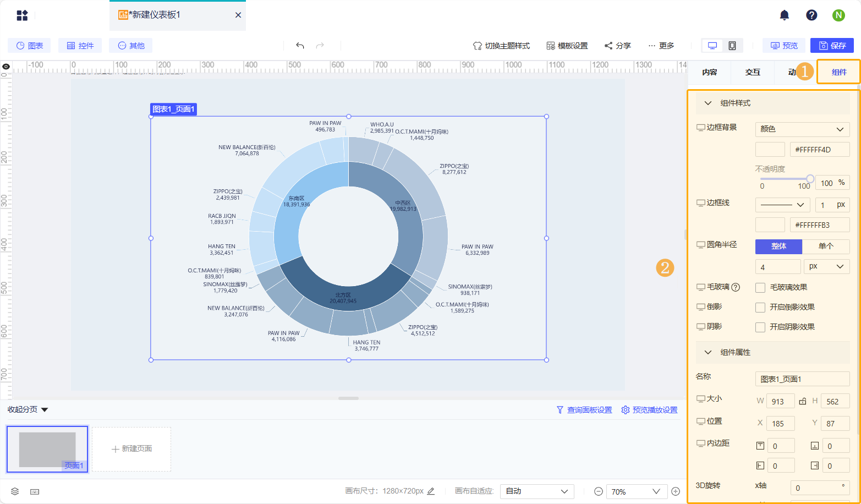This screenshot has height=504, width=861.
Task: Open the keyboard shortcuts icon
Action: pos(35,491)
